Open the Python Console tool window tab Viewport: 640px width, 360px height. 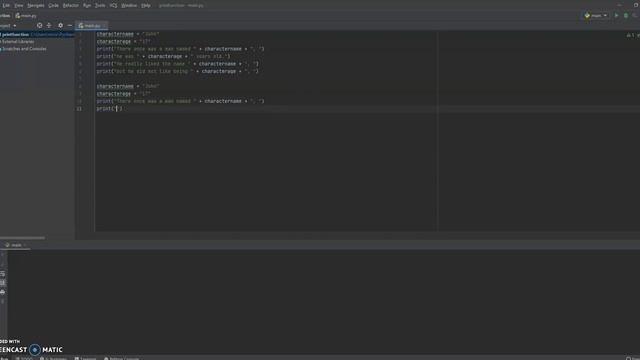tap(122, 358)
